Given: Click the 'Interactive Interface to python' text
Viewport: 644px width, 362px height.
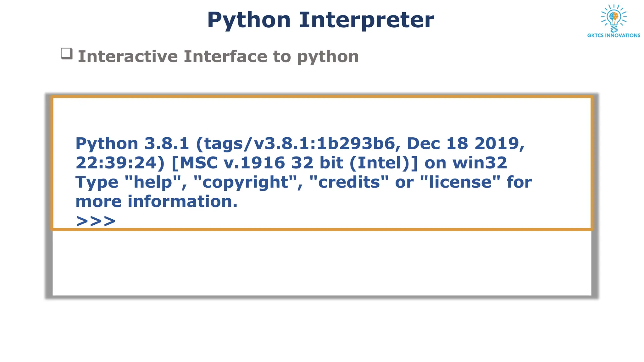Looking at the screenshot, I should point(218,57).
